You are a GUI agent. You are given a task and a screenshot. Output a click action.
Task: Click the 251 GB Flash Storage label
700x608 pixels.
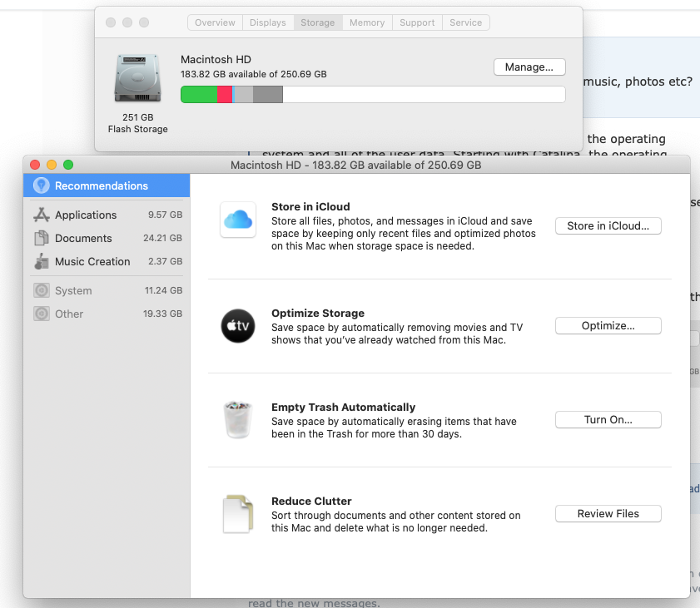[x=138, y=123]
